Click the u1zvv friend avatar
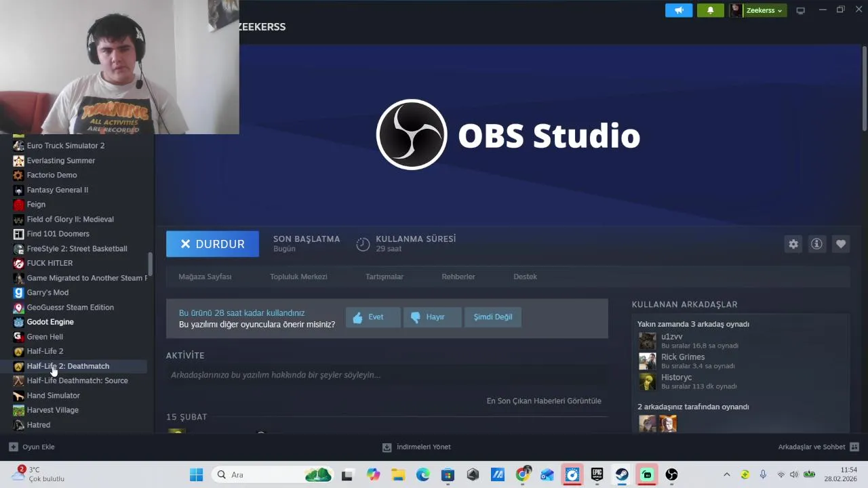 coord(648,341)
